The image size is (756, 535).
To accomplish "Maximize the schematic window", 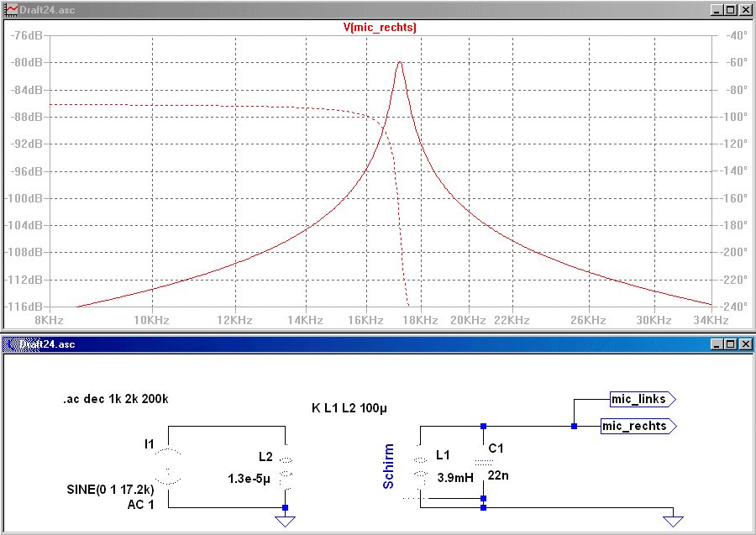I will point(731,344).
